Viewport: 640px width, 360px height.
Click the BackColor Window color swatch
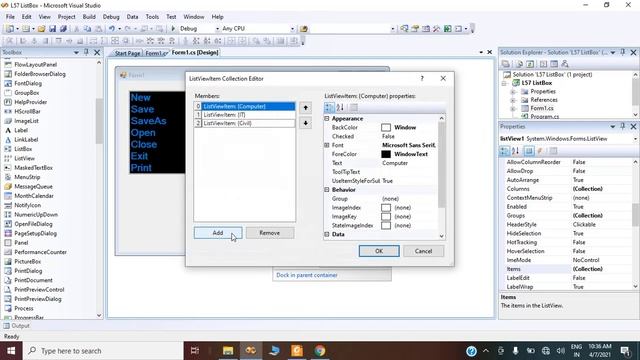click(x=386, y=127)
